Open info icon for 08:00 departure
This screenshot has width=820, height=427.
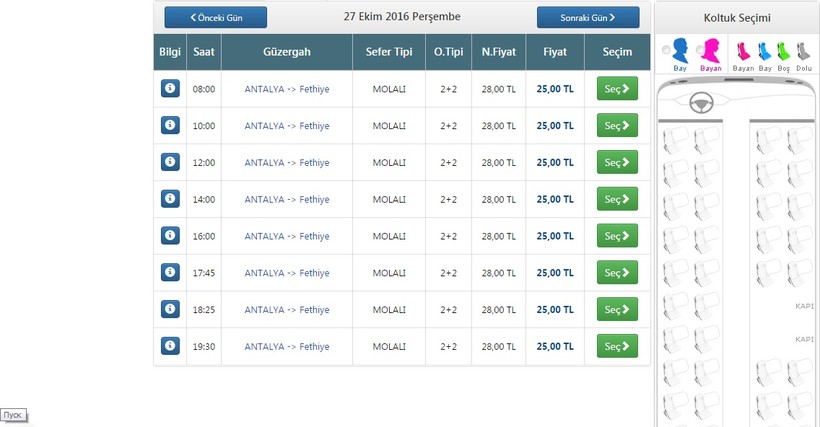[170, 89]
